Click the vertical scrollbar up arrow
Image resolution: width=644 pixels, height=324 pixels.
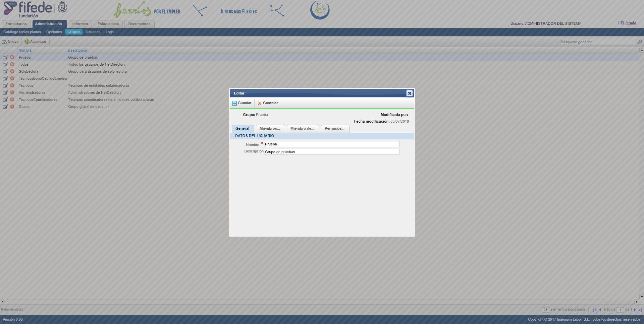[642, 50]
